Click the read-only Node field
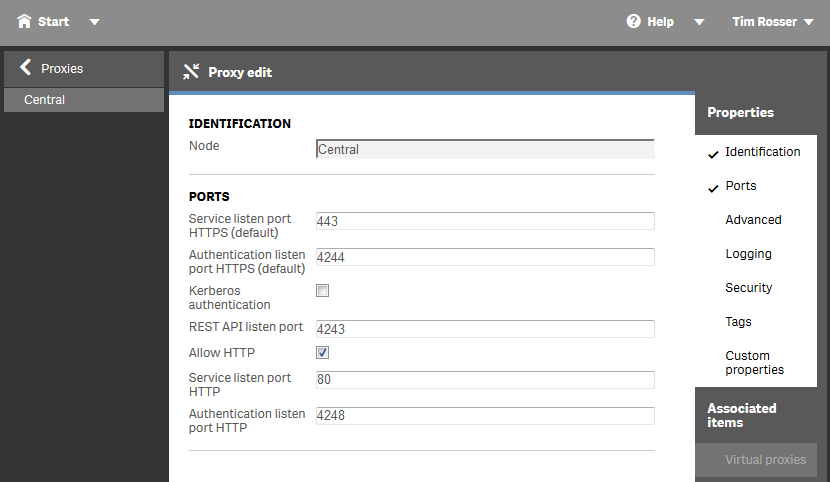Screen dimensions: 830x482 click(x=485, y=149)
